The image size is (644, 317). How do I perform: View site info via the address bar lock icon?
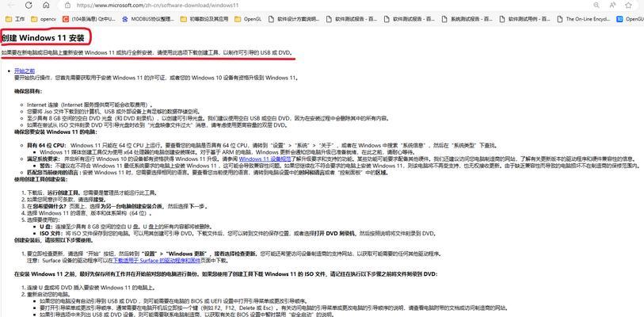68,6
